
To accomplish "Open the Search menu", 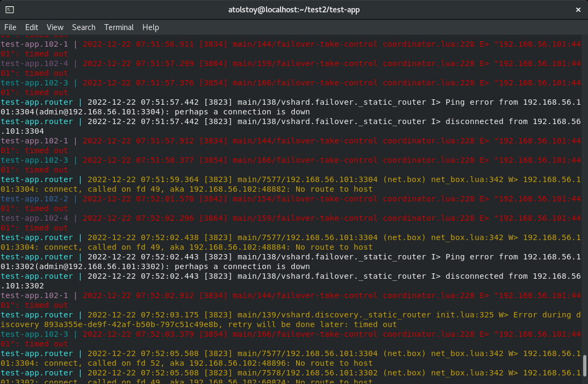I will tap(84, 27).
